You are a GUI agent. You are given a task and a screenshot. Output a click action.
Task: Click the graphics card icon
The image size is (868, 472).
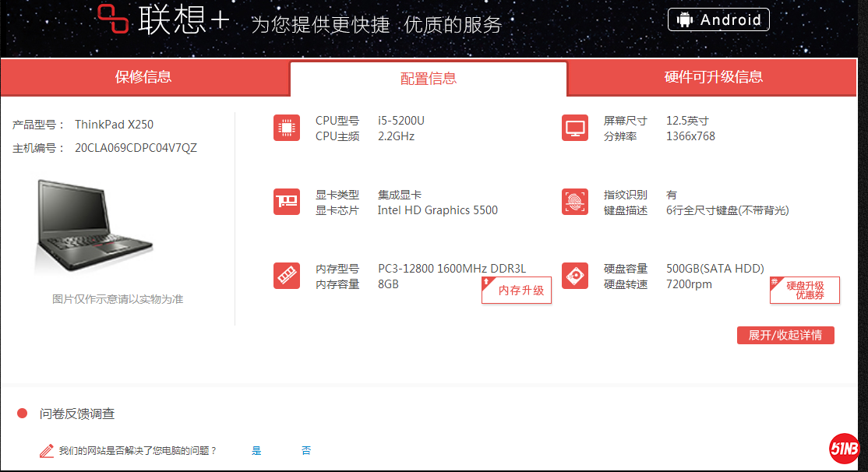coord(287,202)
